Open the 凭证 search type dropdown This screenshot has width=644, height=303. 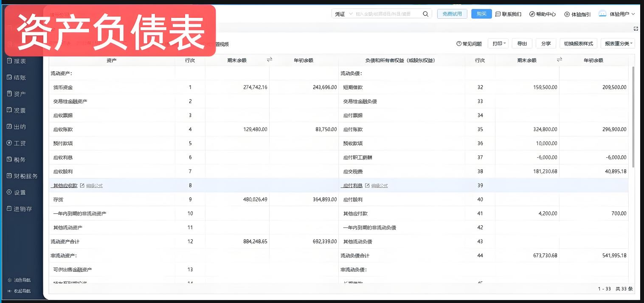(x=343, y=14)
